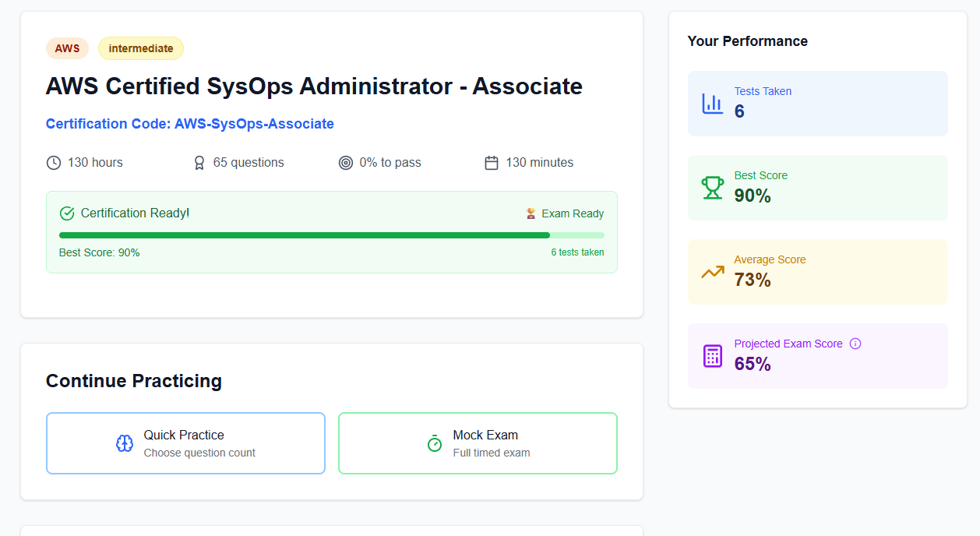Click the 'Exam Ready' status text
The image size is (980, 536).
pos(573,213)
